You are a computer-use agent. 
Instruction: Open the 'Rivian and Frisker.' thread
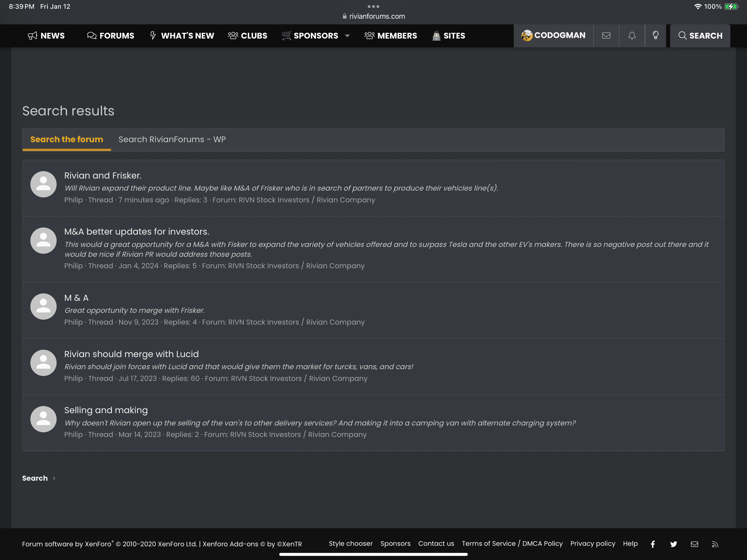coord(103,175)
